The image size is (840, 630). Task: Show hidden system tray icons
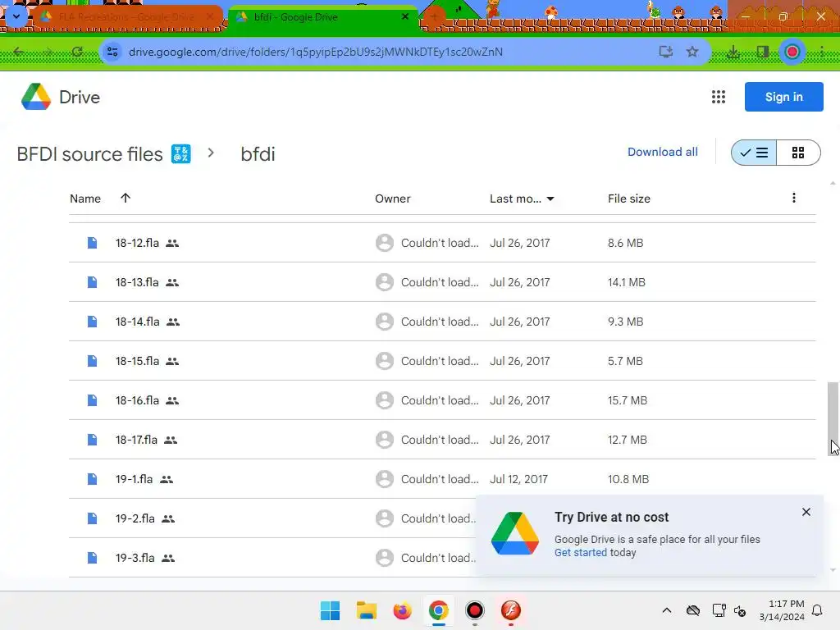tap(666, 610)
